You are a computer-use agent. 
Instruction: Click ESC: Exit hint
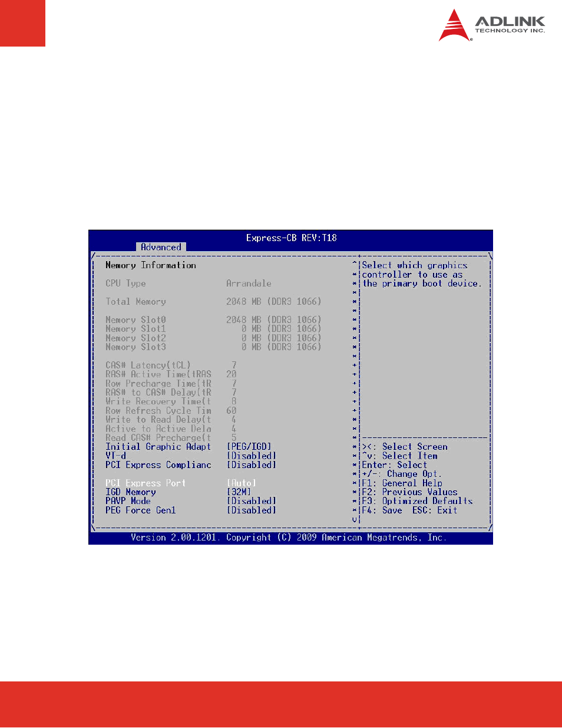click(435, 510)
